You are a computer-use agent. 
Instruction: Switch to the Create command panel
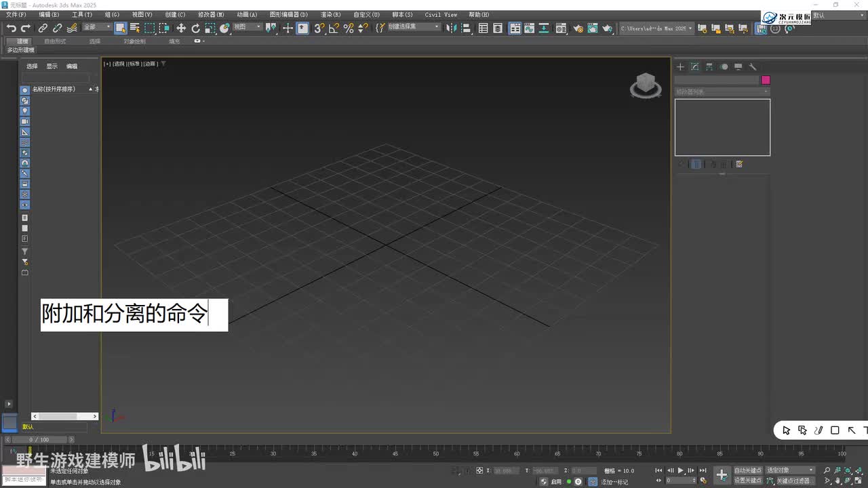click(680, 66)
